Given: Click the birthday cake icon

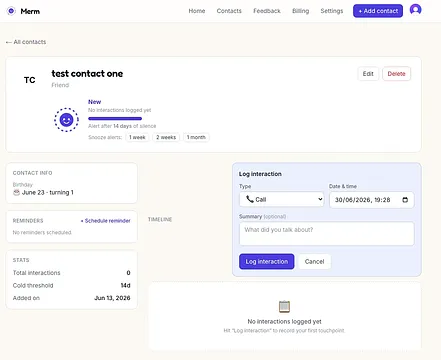Looking at the screenshot, I should coord(16,192).
